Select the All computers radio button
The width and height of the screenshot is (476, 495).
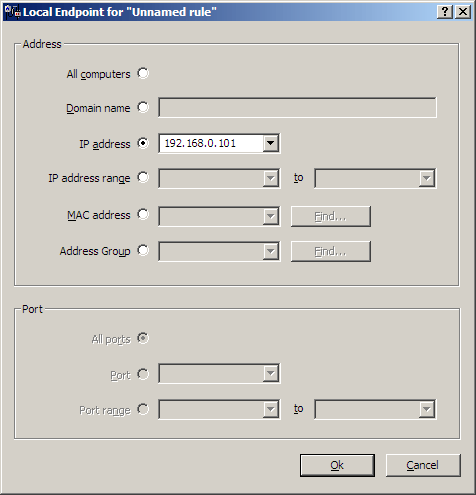click(143, 73)
